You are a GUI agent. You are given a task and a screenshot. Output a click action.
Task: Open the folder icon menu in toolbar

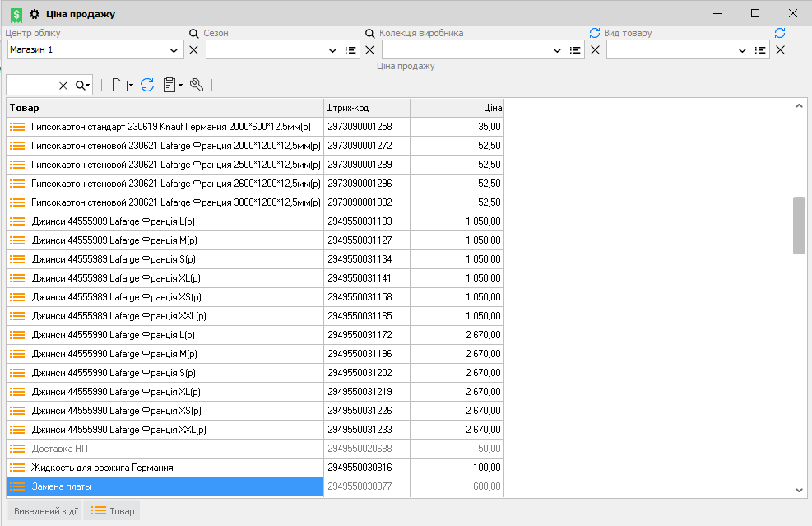(x=123, y=85)
